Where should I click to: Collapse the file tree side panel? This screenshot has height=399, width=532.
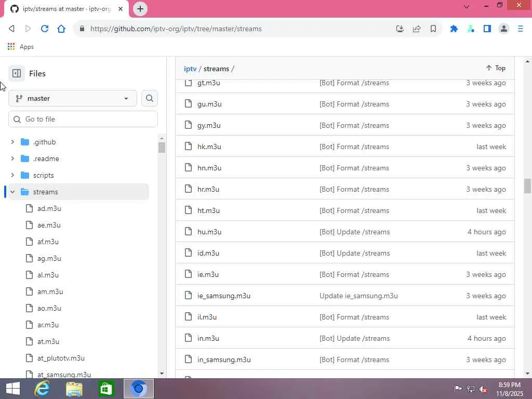point(16,73)
